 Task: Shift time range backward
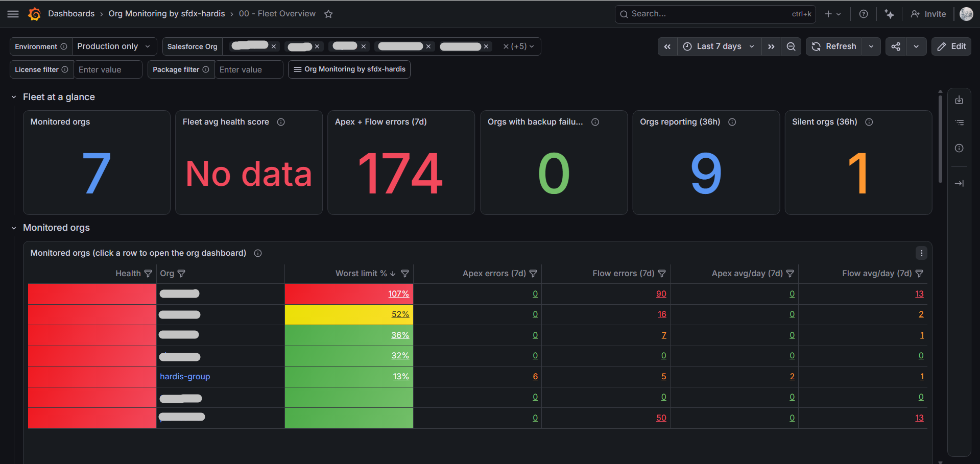(667, 46)
